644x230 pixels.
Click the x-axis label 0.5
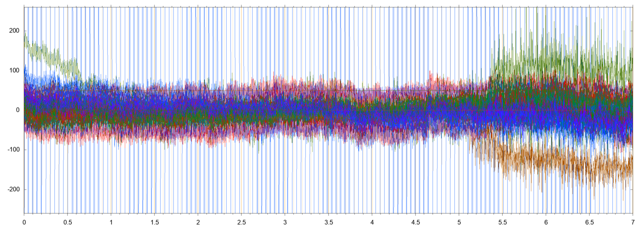click(68, 222)
